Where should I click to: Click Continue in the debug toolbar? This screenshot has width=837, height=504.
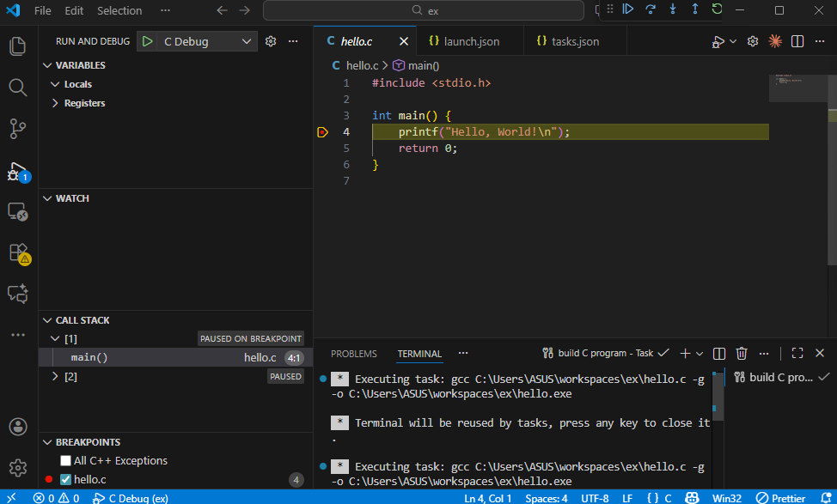(x=628, y=9)
